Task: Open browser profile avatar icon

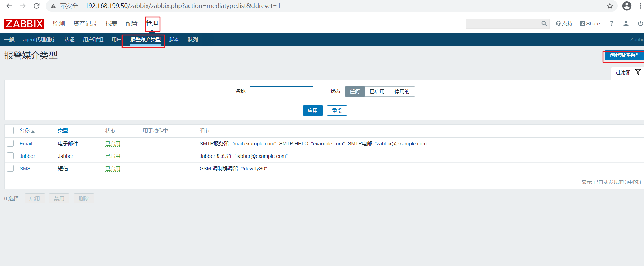Action: 627,6
